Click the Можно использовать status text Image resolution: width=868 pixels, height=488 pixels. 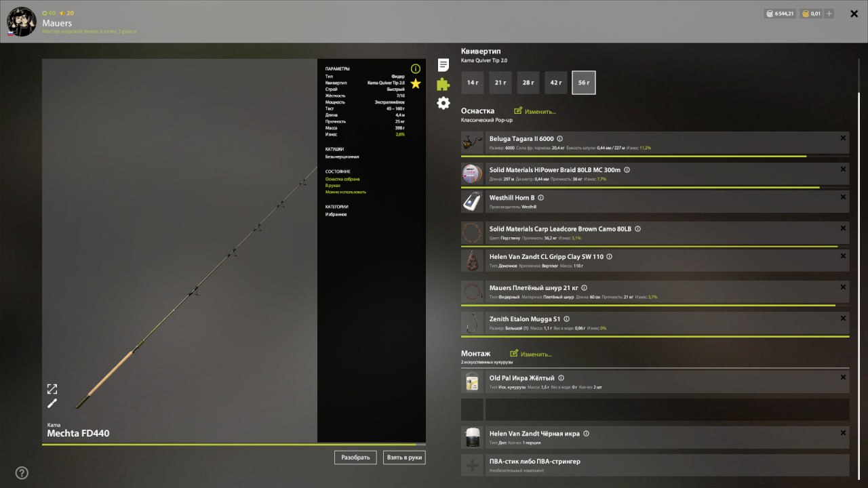(345, 192)
